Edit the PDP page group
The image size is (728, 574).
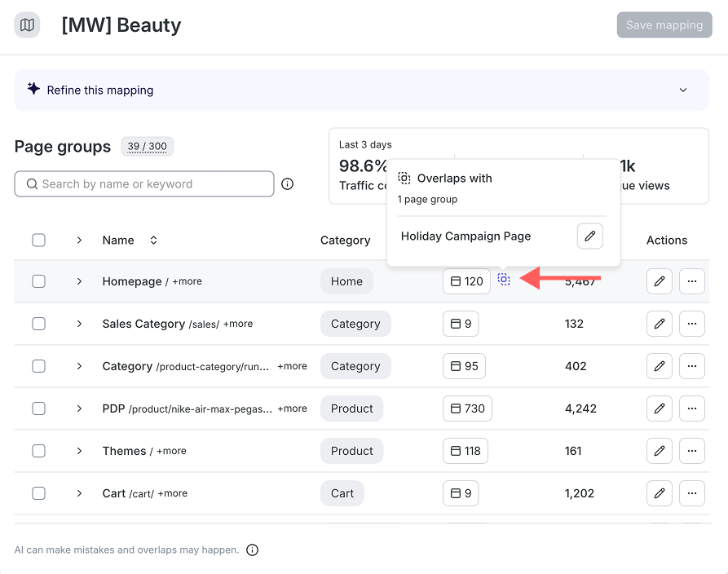pyautogui.click(x=660, y=408)
